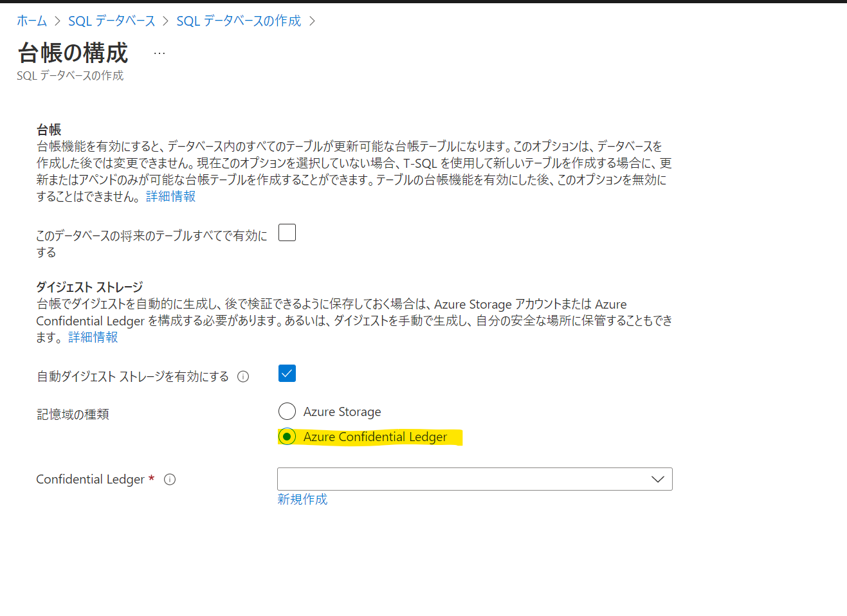Select the Azure Storage radio button
The height and width of the screenshot is (616, 847).
pyautogui.click(x=287, y=411)
